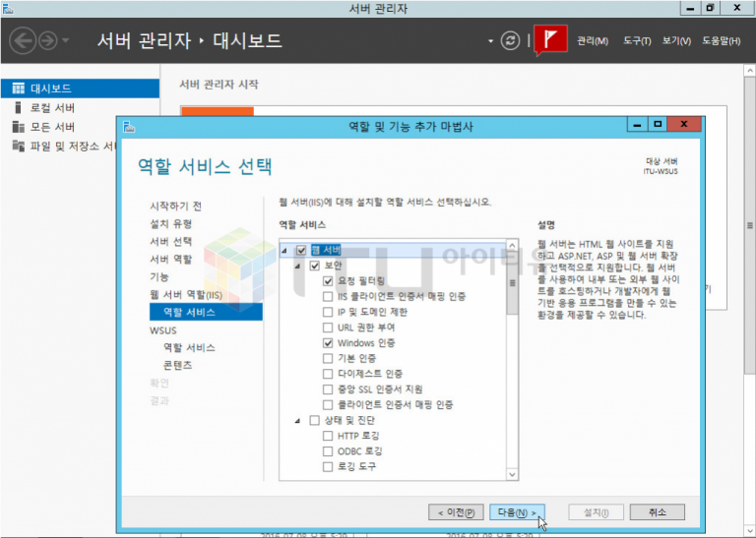The height and width of the screenshot is (538, 756).
Task: Click the 취소 button
Action: (658, 512)
